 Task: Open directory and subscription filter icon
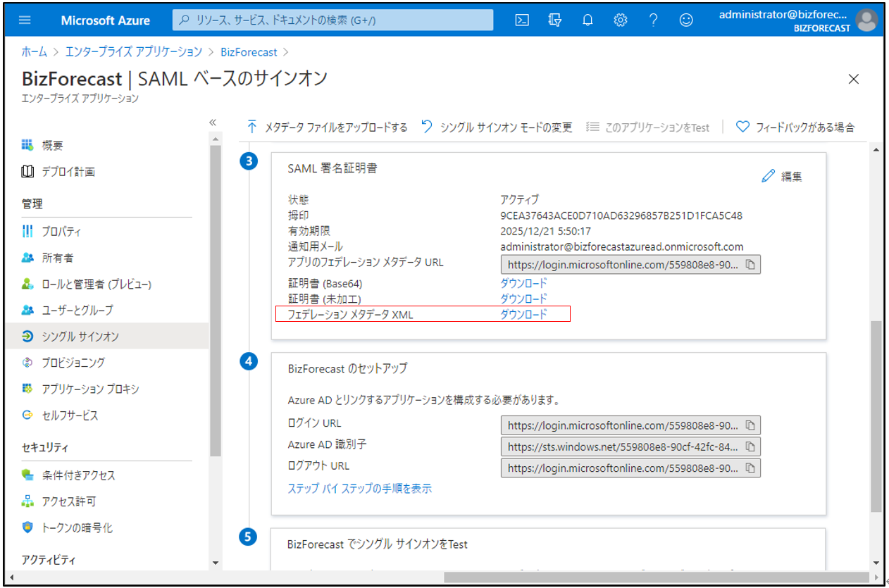[555, 20]
